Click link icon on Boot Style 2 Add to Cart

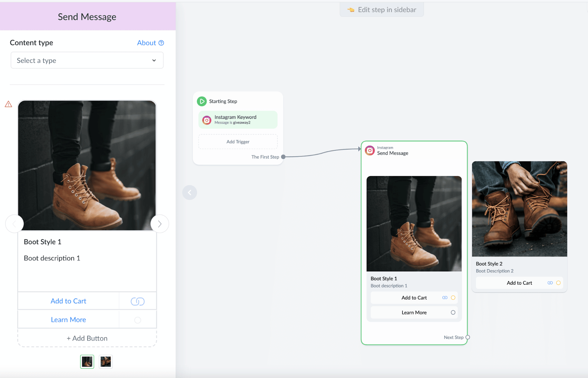point(550,283)
